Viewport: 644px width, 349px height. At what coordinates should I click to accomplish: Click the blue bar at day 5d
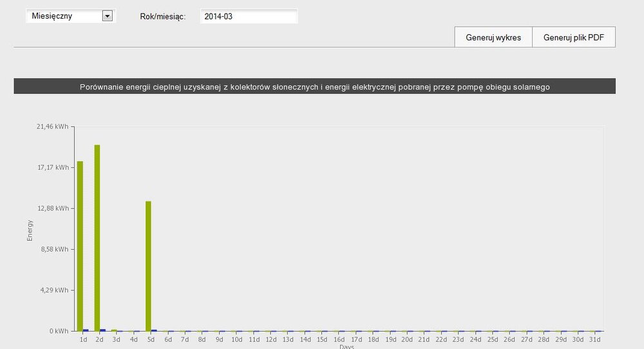pyautogui.click(x=154, y=330)
